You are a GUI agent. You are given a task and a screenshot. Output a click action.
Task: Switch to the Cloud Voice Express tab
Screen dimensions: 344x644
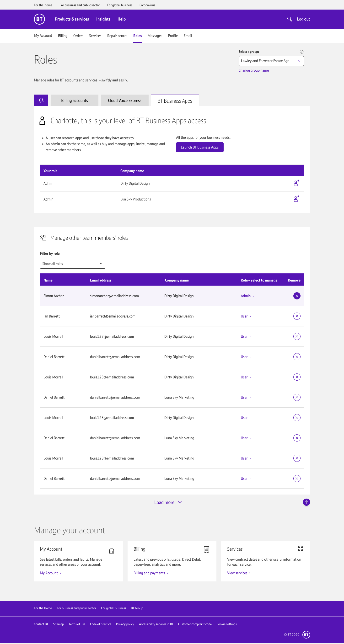[x=125, y=100]
